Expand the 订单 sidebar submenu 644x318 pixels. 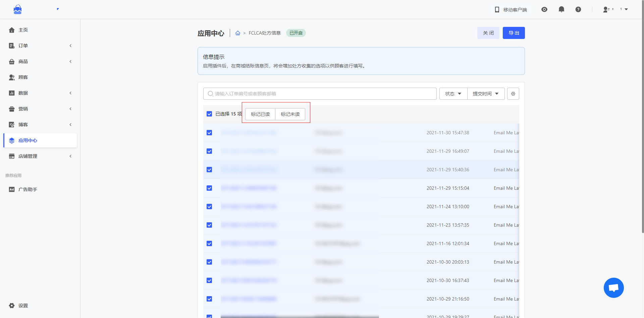click(40, 46)
